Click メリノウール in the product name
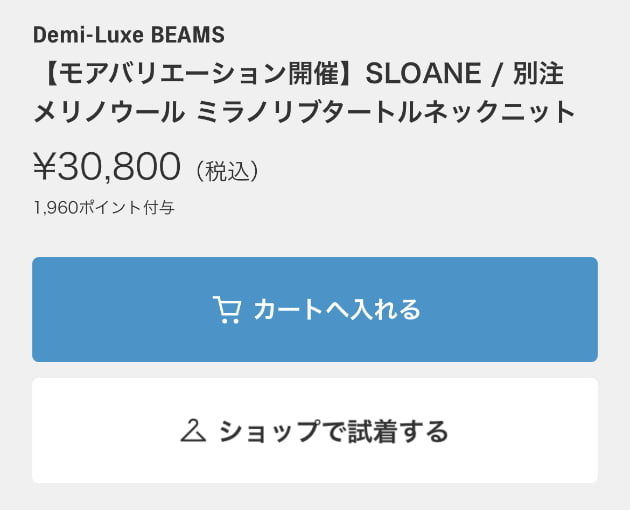This screenshot has height=510, width=630. (x=108, y=112)
